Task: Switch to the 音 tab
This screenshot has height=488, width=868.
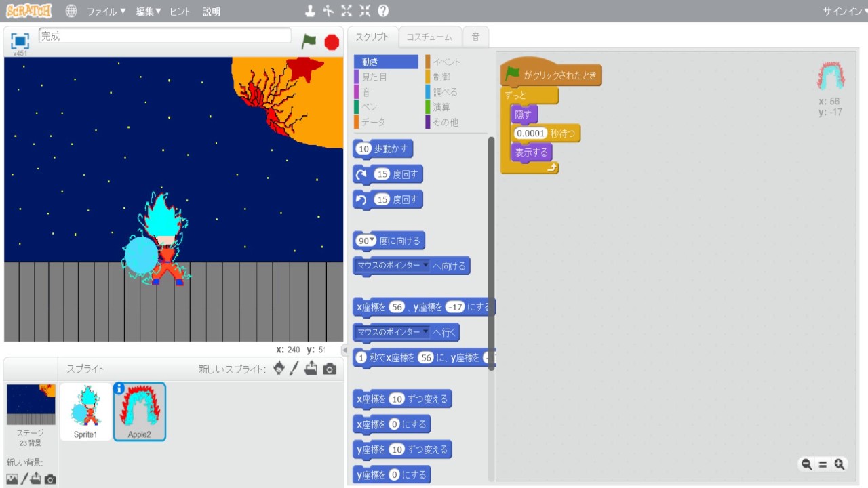Action: [x=475, y=37]
